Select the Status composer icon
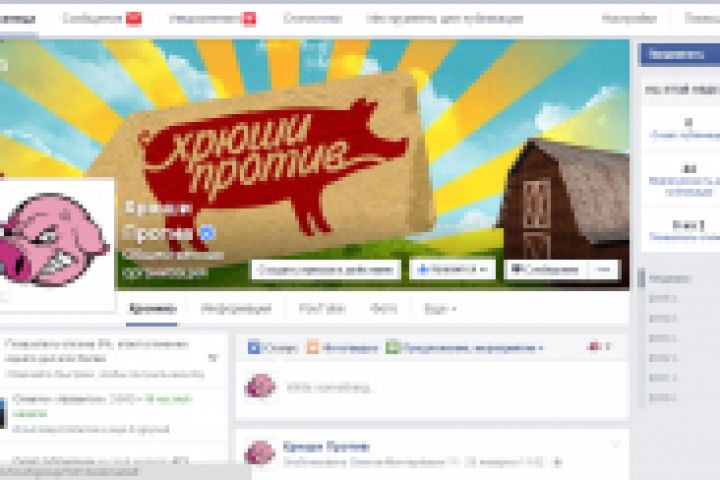The image size is (720, 480). pyautogui.click(x=253, y=348)
